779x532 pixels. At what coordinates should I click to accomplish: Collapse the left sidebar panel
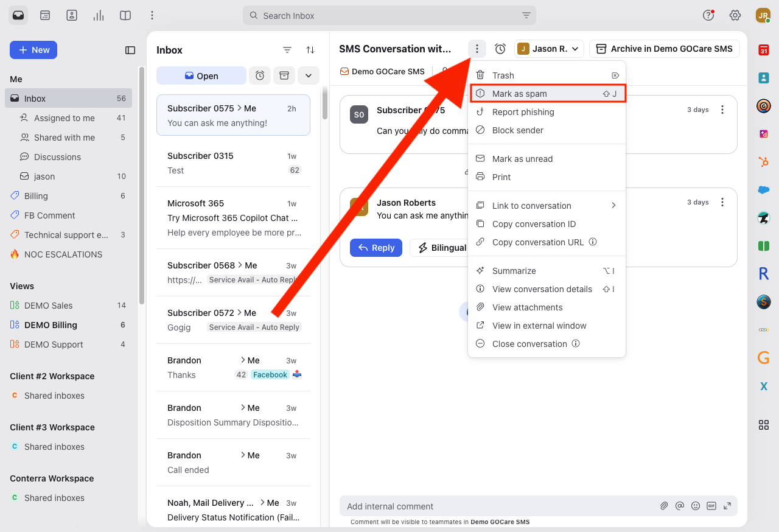click(130, 50)
